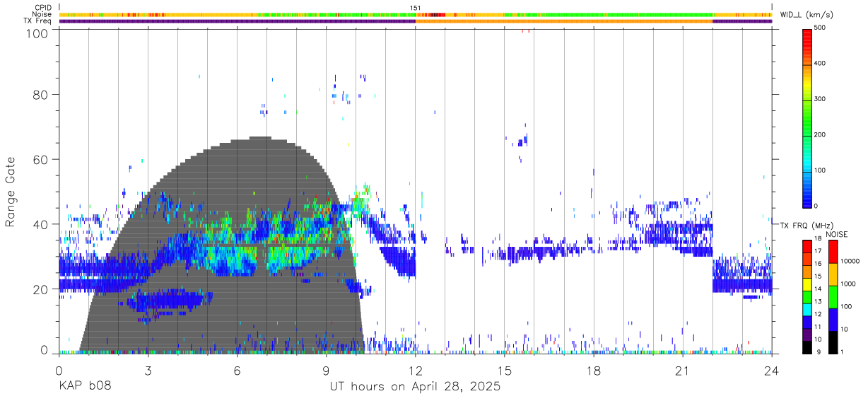Click the UT hours on April 28, 2025 title

tap(415, 386)
